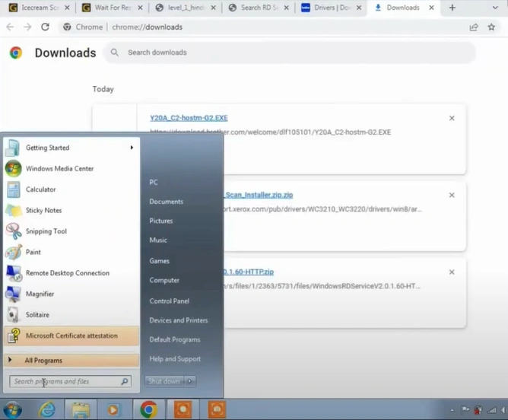Image resolution: width=508 pixels, height=420 pixels.
Task: Reload the page with the refresh button
Action: tap(45, 27)
